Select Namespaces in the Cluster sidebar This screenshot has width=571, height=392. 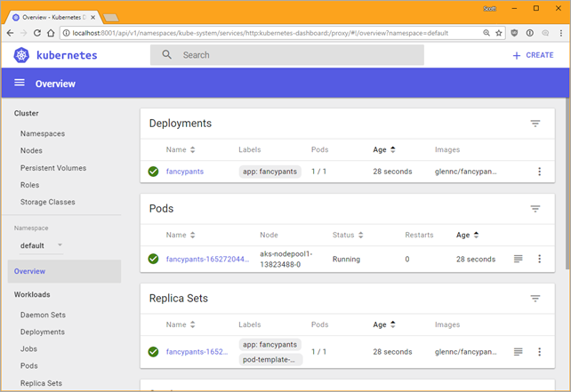click(x=43, y=133)
